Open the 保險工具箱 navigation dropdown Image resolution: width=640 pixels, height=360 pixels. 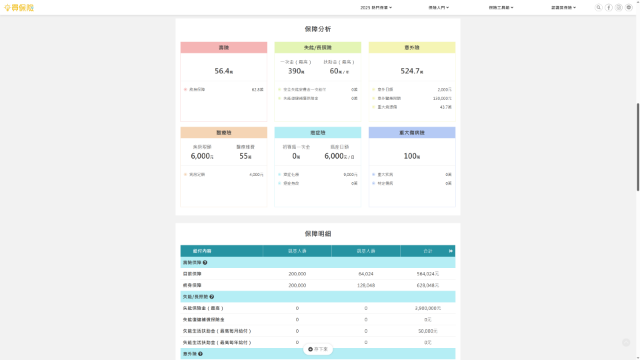click(501, 7)
